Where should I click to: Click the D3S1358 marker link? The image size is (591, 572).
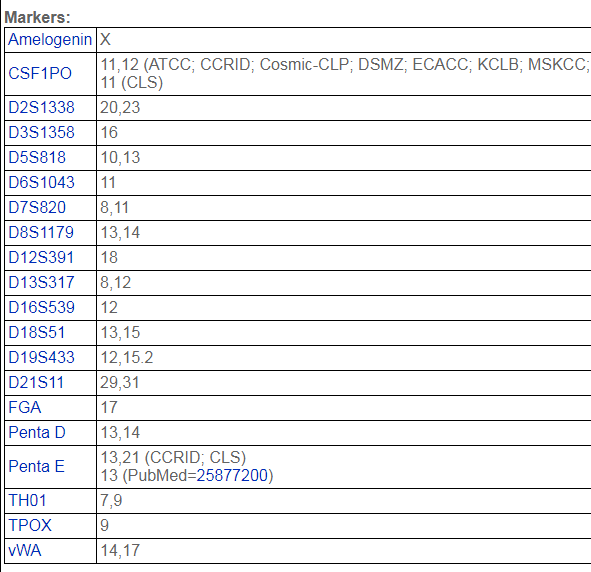tap(41, 132)
